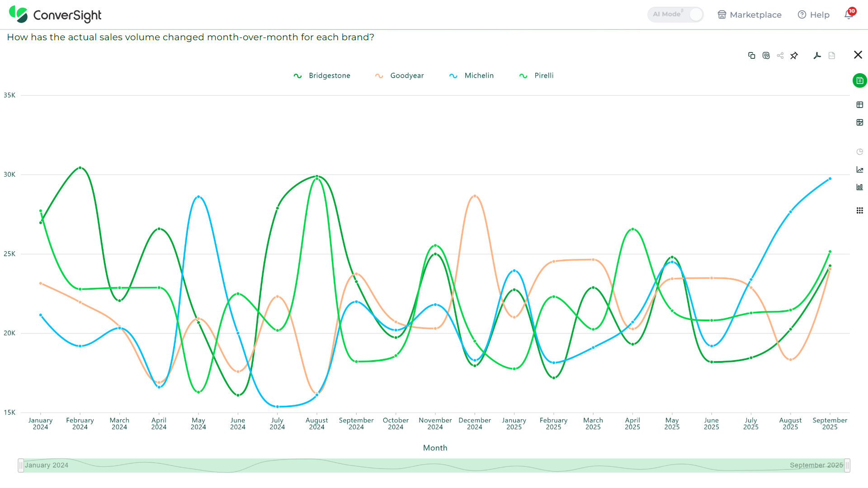This screenshot has height=488, width=868.
Task: Click the Pirelli point at April 2025
Action: 632,229
